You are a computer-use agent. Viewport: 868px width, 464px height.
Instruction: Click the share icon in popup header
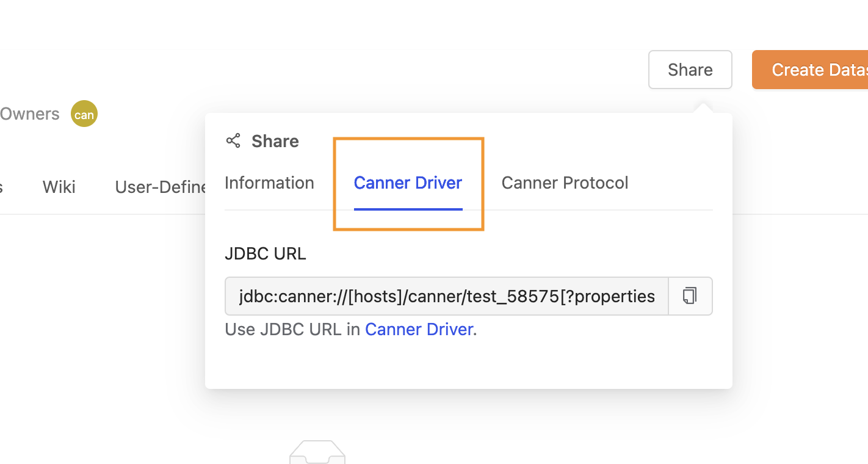click(x=233, y=141)
